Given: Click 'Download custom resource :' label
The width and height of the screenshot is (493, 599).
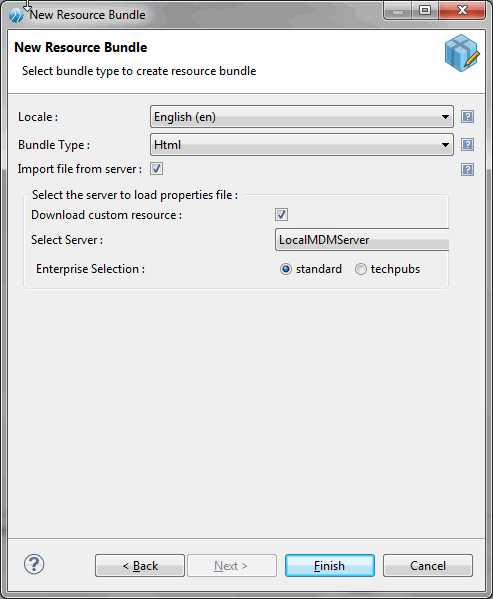Looking at the screenshot, I should (107, 215).
